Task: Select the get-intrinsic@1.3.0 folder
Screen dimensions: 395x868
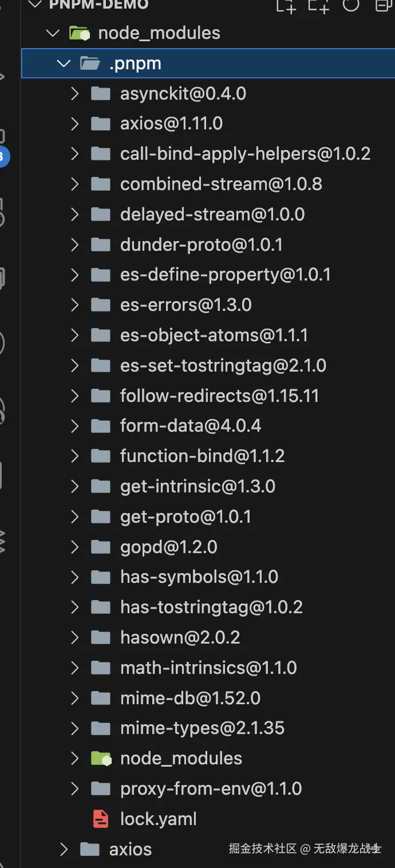Action: click(197, 487)
